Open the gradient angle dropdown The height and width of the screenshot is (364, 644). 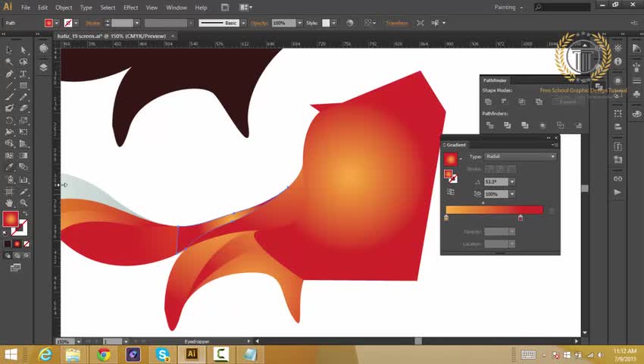click(512, 181)
